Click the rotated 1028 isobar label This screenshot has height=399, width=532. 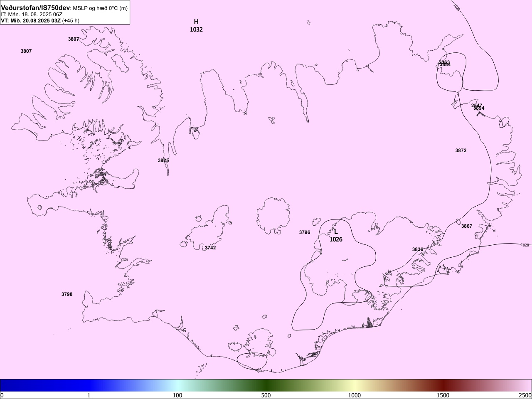tap(457, 7)
